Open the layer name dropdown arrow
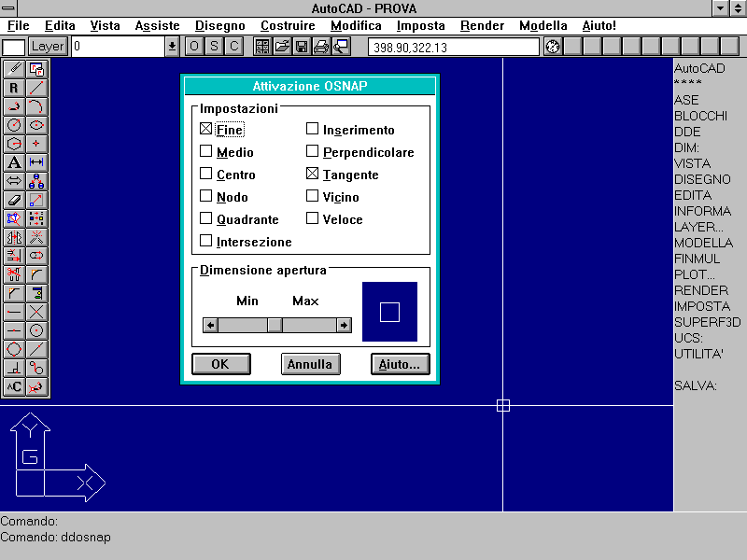747x560 pixels. pos(172,47)
